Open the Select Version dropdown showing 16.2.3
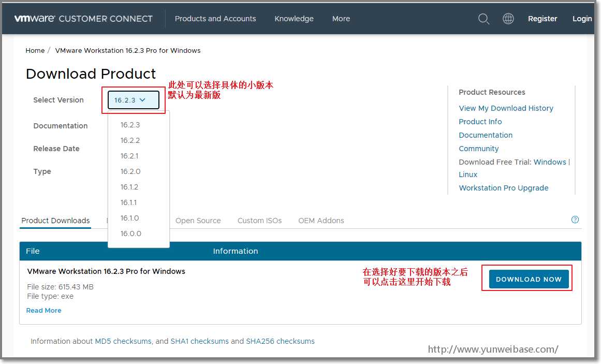Viewport: 601px width, 364px height. 134,100
